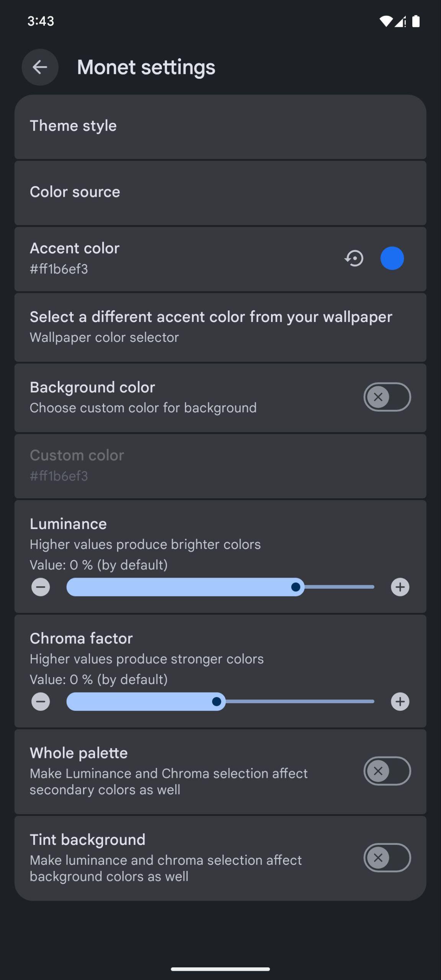Open Accent color #ff1b6ef3 setting
Viewport: 441px width, 980px height.
[x=220, y=259]
